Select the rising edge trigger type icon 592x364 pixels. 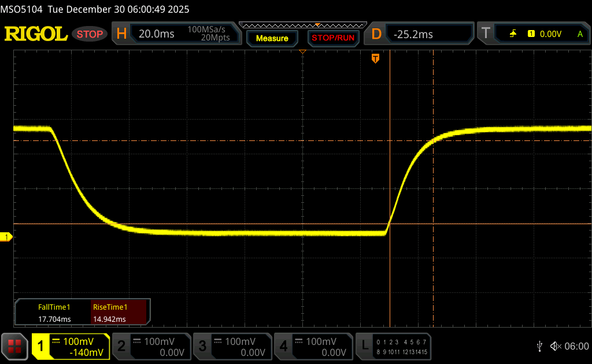[x=513, y=34]
